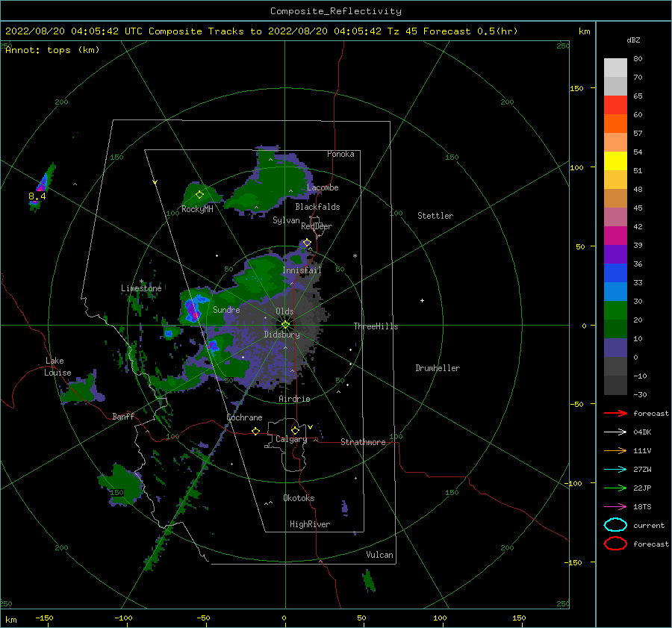
Task: Click the magenta 18TS arrow in legend
Action: (x=615, y=507)
